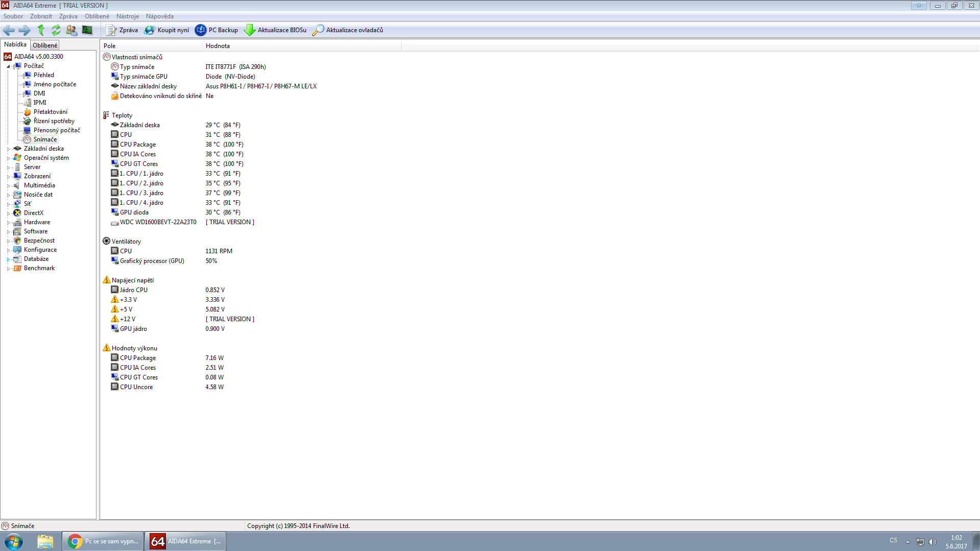The image size is (980, 551).
Task: Open Zpráva report wizard
Action: coord(122,30)
